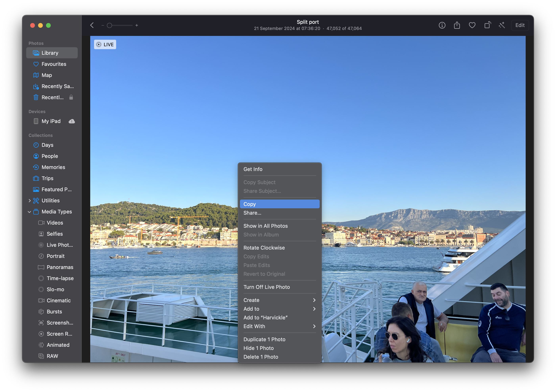Open the Info button in toolbar
Viewport: 556px width, 392px height.
point(442,25)
